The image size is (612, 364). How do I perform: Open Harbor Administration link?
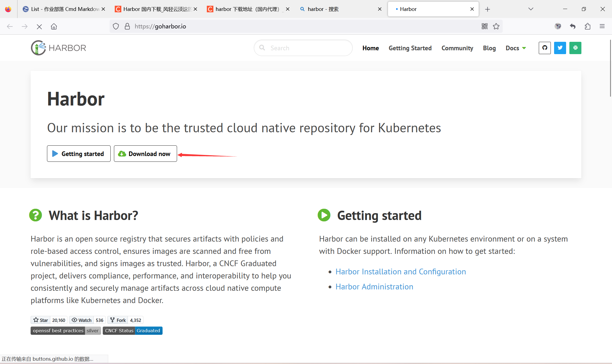(374, 287)
